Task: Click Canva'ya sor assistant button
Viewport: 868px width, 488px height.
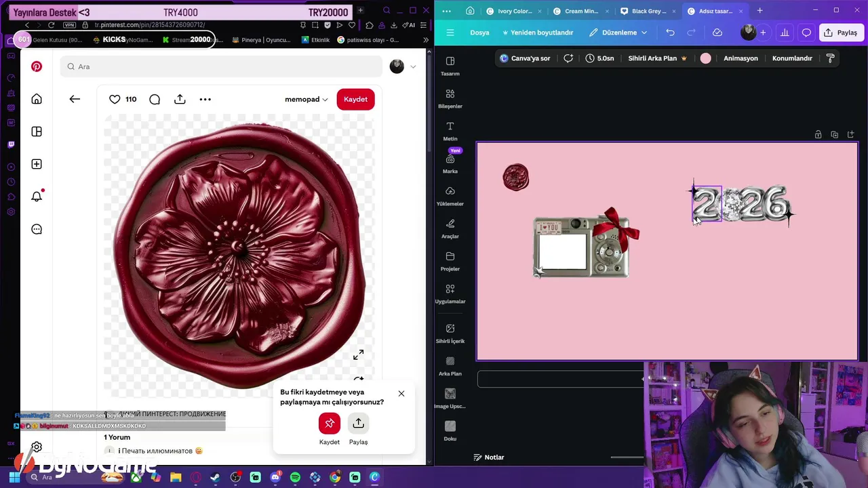Action: click(525, 58)
